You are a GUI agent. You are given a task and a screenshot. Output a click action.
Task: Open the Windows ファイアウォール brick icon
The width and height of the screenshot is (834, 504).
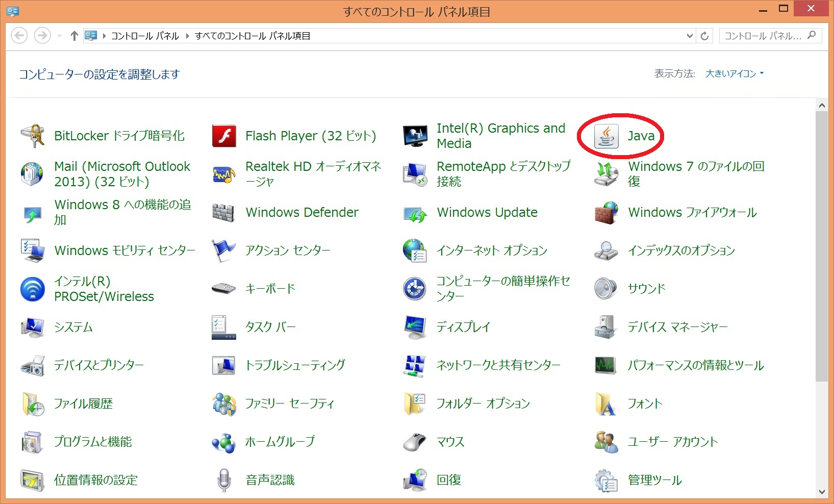pyautogui.click(x=606, y=212)
